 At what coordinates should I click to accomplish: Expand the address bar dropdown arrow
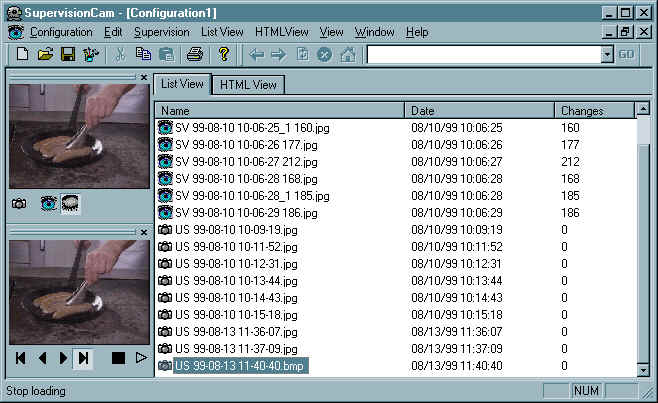click(x=607, y=55)
